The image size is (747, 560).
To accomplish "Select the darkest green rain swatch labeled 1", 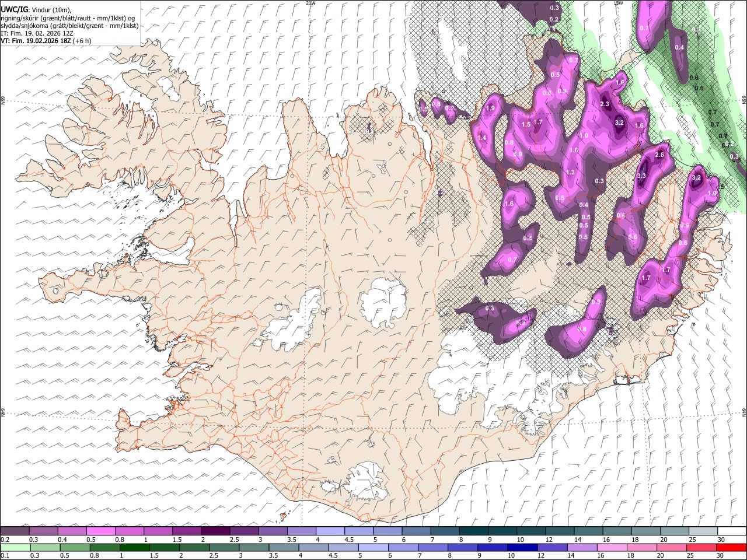I will pyautogui.click(x=134, y=547).
